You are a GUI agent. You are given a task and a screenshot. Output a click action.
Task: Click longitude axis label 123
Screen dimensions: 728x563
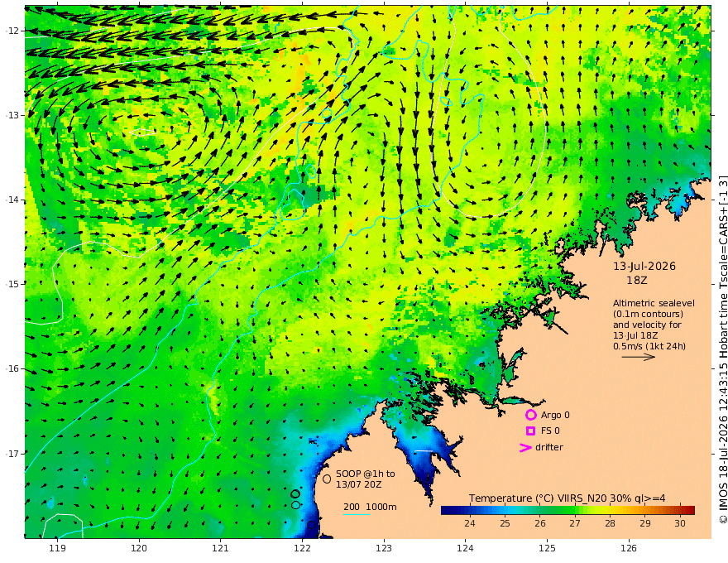click(x=384, y=549)
